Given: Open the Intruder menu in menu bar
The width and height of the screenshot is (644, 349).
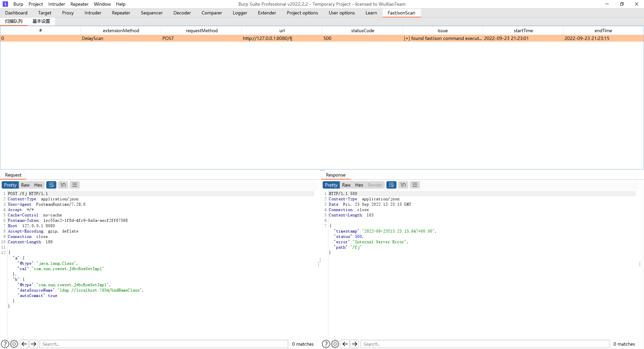Looking at the screenshot, I should point(57,4).
